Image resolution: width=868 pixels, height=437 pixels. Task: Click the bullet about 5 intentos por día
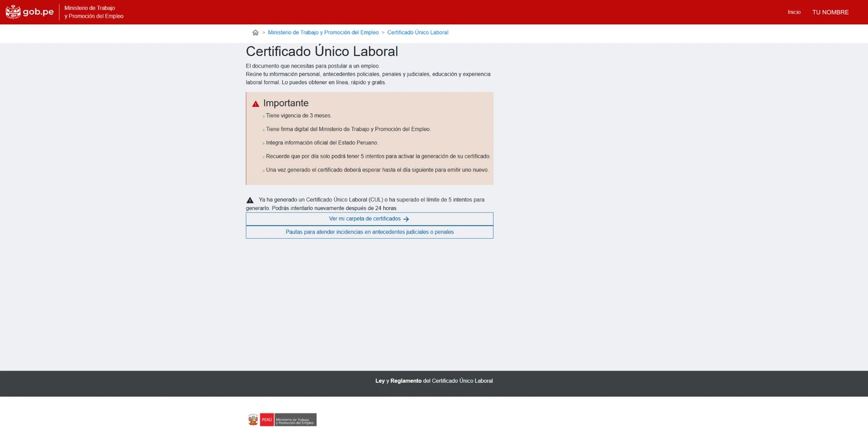click(378, 156)
